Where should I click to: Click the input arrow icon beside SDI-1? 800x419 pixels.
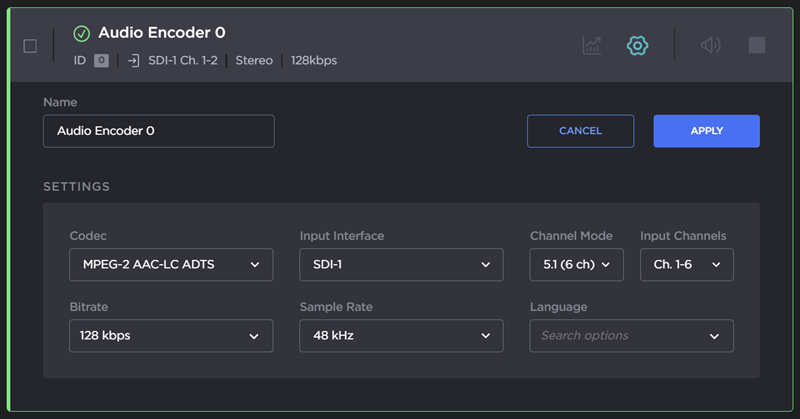pyautogui.click(x=133, y=61)
